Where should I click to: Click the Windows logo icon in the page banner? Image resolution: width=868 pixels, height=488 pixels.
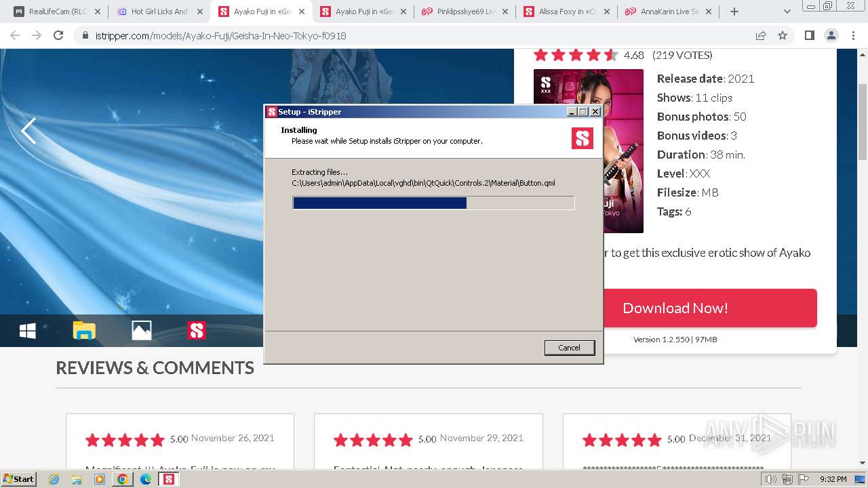[x=28, y=331]
